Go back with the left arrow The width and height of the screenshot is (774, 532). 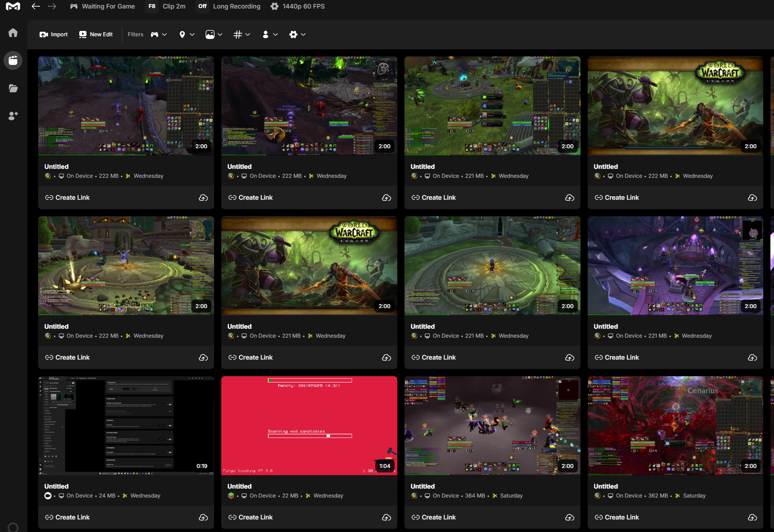[36, 6]
